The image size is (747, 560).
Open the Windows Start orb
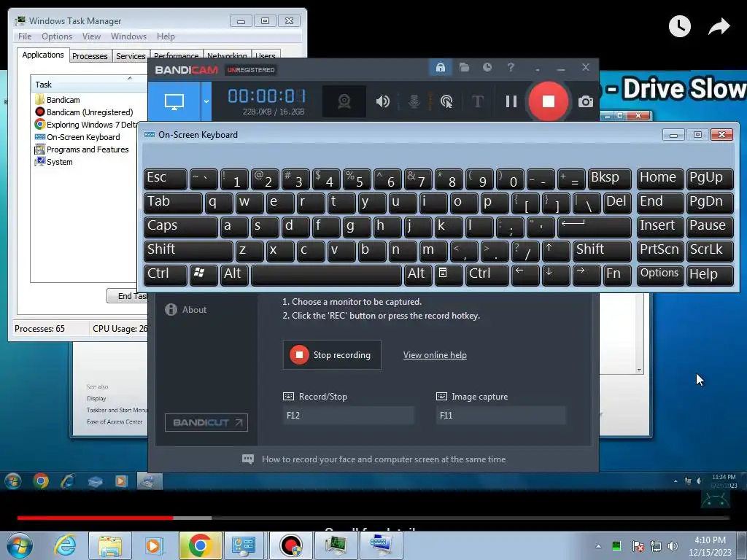tap(20, 545)
